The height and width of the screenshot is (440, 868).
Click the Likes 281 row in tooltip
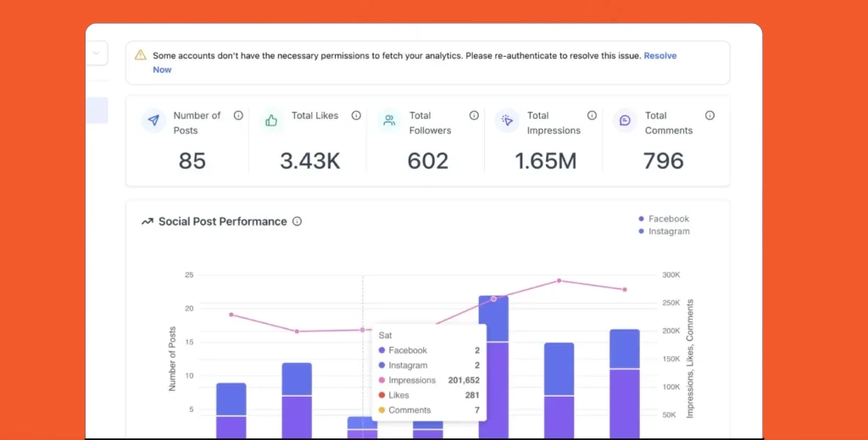pos(429,395)
